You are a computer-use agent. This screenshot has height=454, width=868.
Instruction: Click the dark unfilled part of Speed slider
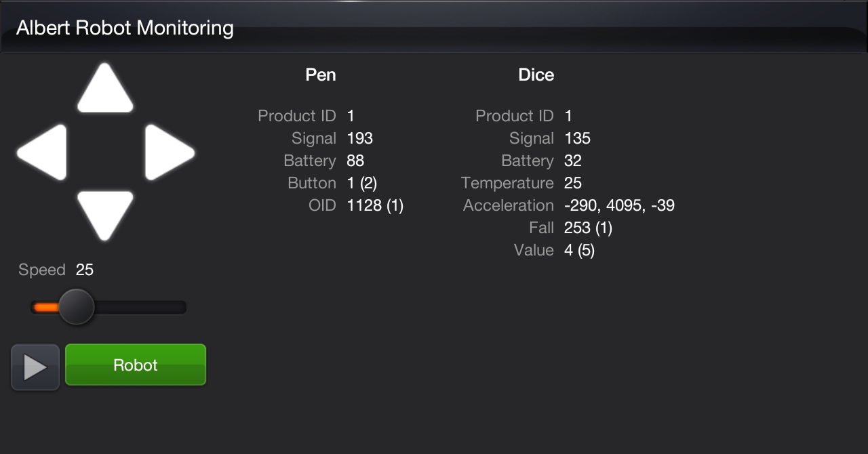139,308
